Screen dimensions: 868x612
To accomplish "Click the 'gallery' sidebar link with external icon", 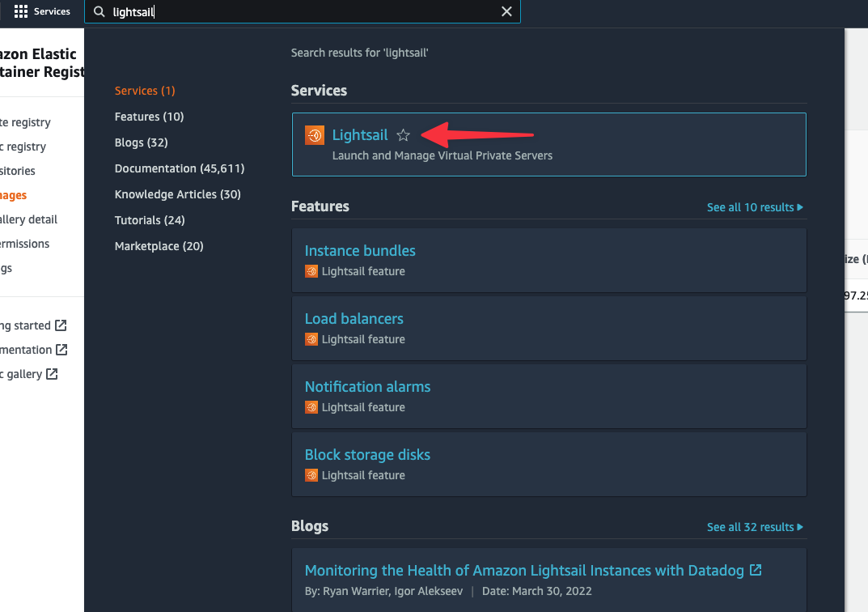I will point(22,374).
